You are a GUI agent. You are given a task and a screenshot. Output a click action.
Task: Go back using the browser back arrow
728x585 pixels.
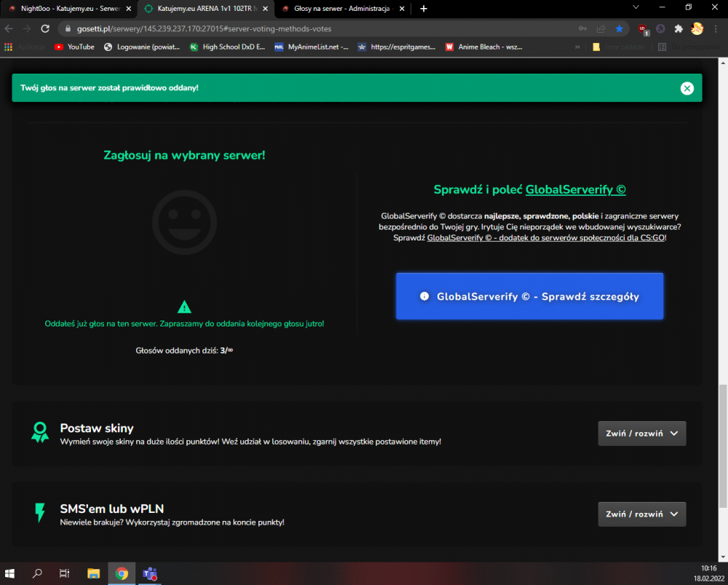(x=9, y=29)
